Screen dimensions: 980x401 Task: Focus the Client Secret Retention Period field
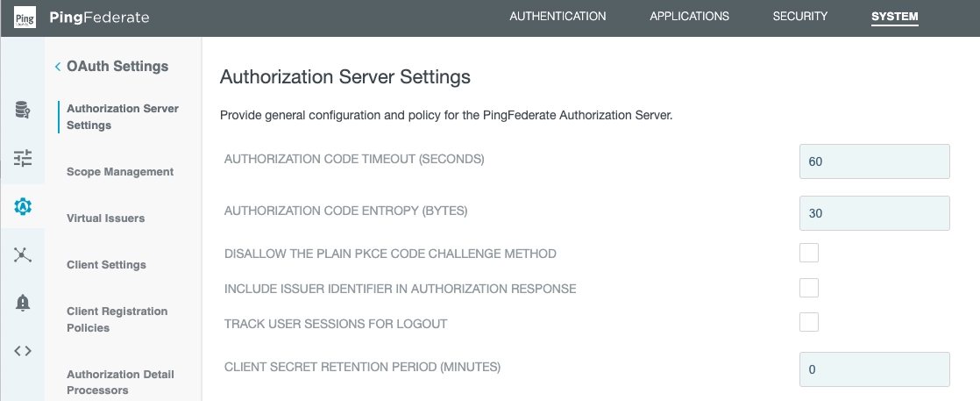click(874, 369)
